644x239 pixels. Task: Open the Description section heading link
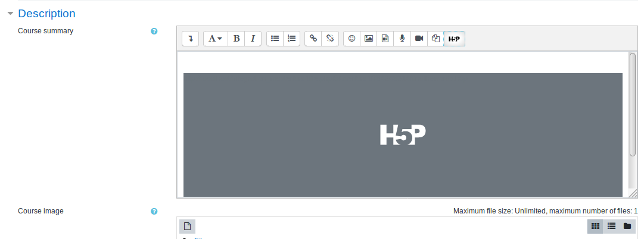click(46, 14)
